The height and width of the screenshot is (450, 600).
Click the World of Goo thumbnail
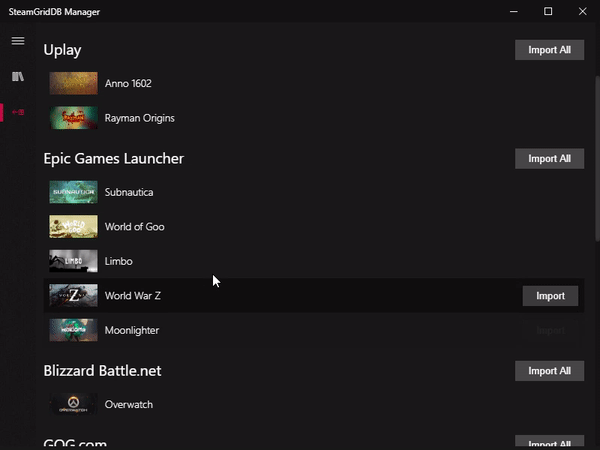point(73,227)
